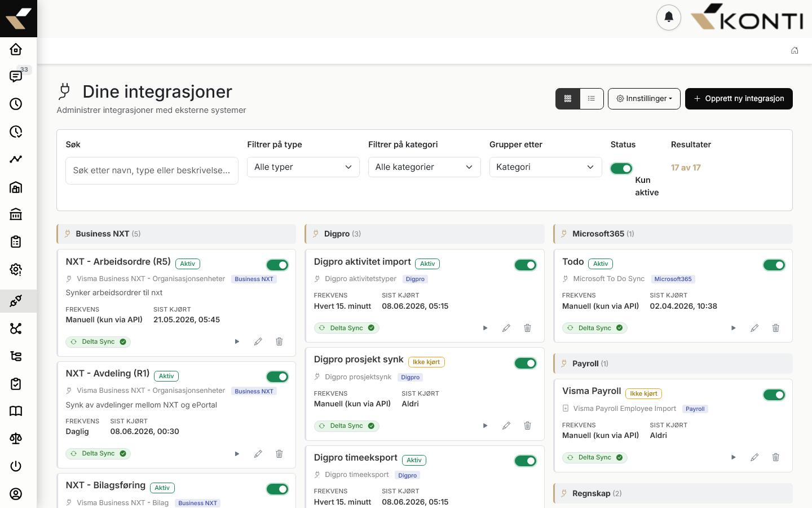Delete the Todo integration
The width and height of the screenshot is (812, 508).
775,328
